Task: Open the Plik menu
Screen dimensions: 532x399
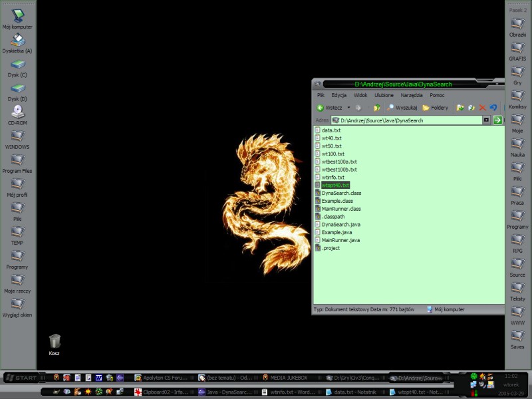Action: coord(321,95)
